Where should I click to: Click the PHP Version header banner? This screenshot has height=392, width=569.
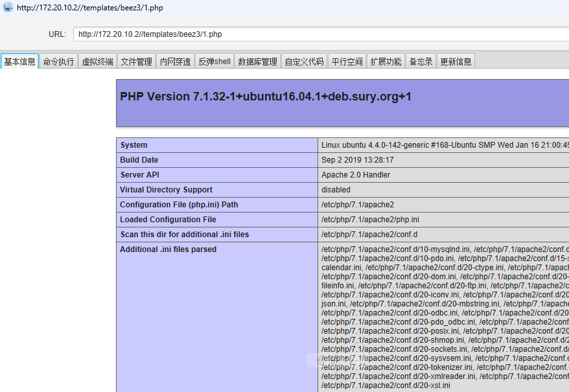pyautogui.click(x=342, y=102)
